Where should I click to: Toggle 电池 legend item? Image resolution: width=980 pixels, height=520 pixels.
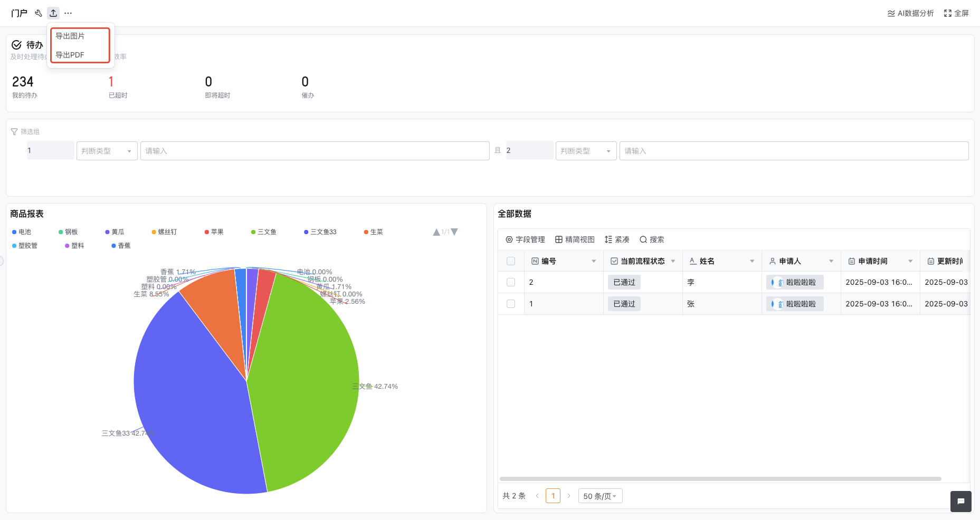[x=22, y=232]
